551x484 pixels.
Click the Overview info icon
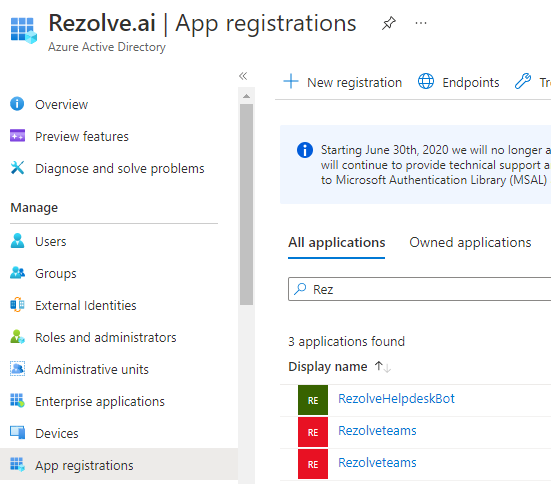click(x=17, y=104)
